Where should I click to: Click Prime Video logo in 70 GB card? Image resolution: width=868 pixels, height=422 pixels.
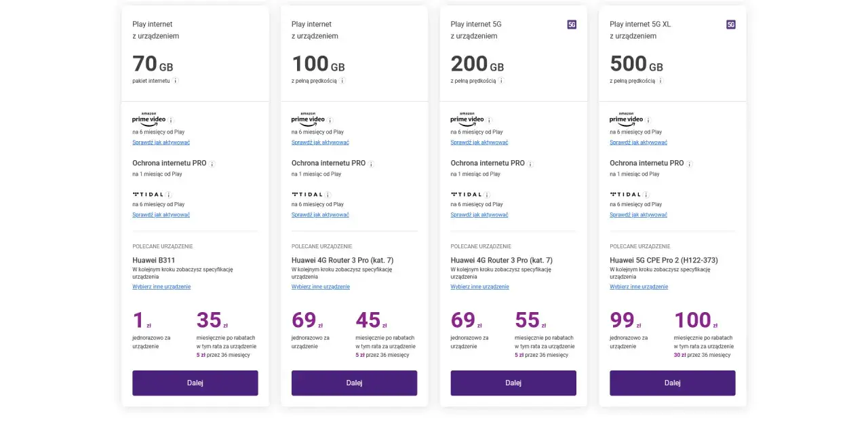point(149,119)
